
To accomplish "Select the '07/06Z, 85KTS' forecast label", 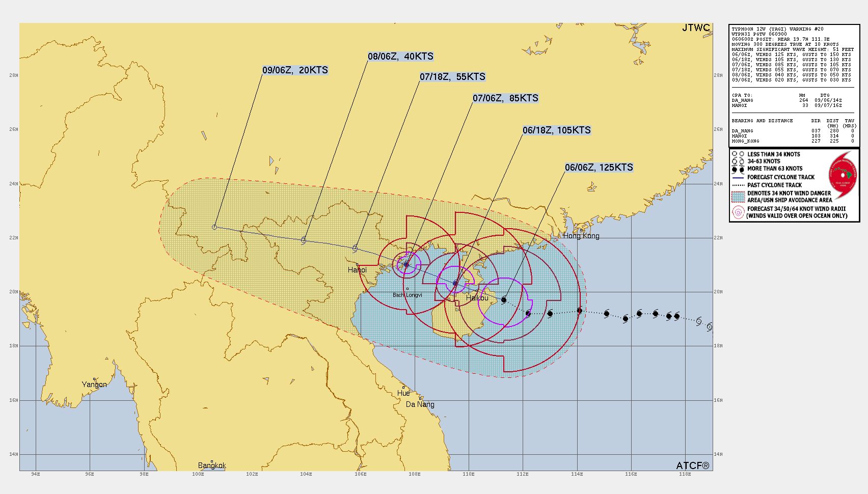I will [x=505, y=98].
